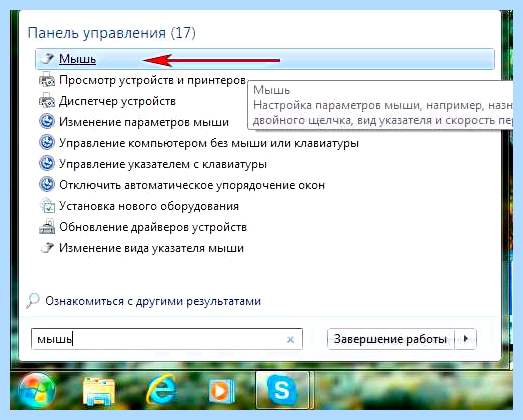Viewport: 523px width, 420px height.
Task: Click the pointer icon beside Изменение вида указателя мыши
Action: (47, 248)
